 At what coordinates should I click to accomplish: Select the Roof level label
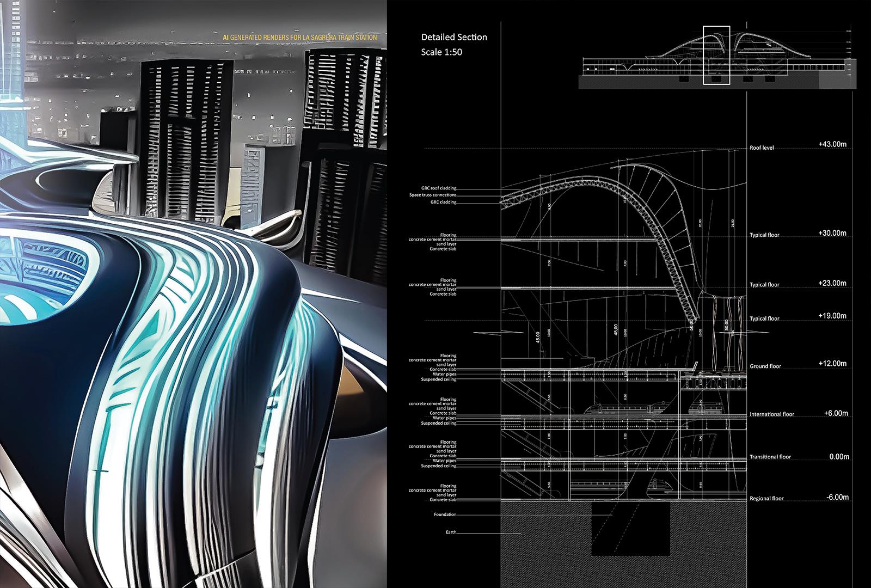761,148
